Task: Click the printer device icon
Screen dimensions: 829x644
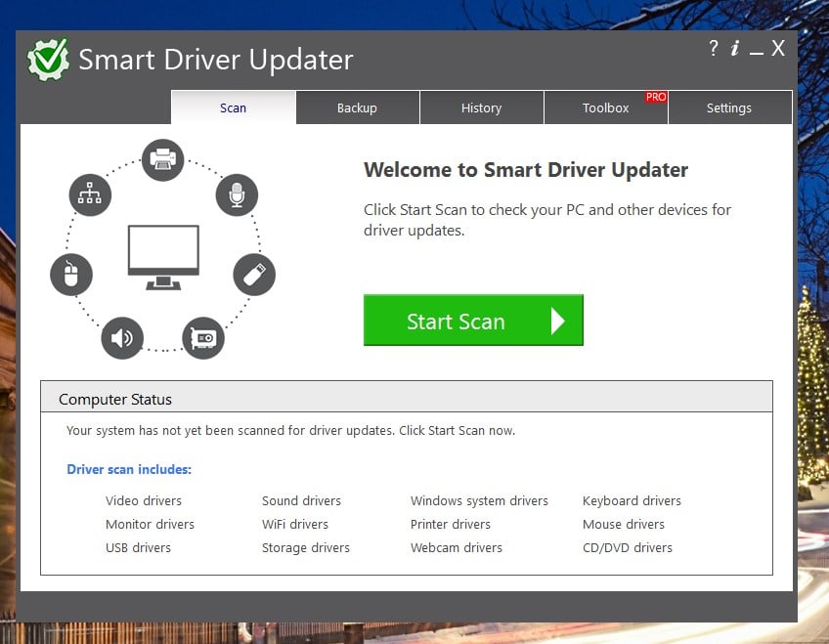Action: click(x=163, y=159)
